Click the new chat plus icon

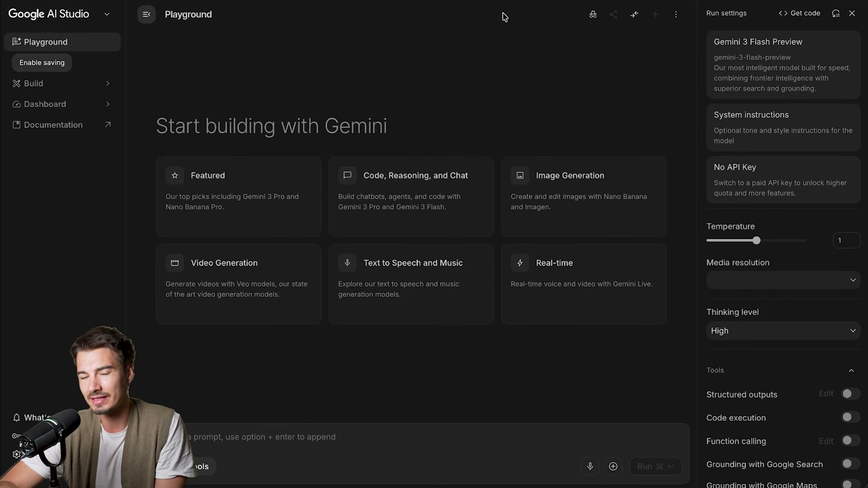tap(655, 14)
